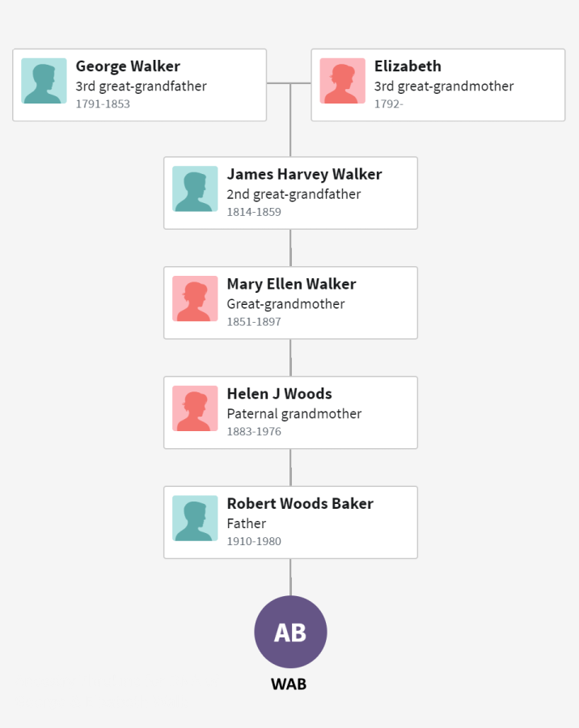Click Mary Ellen Walker's avatar icon
The height and width of the screenshot is (728, 579).
click(x=195, y=298)
